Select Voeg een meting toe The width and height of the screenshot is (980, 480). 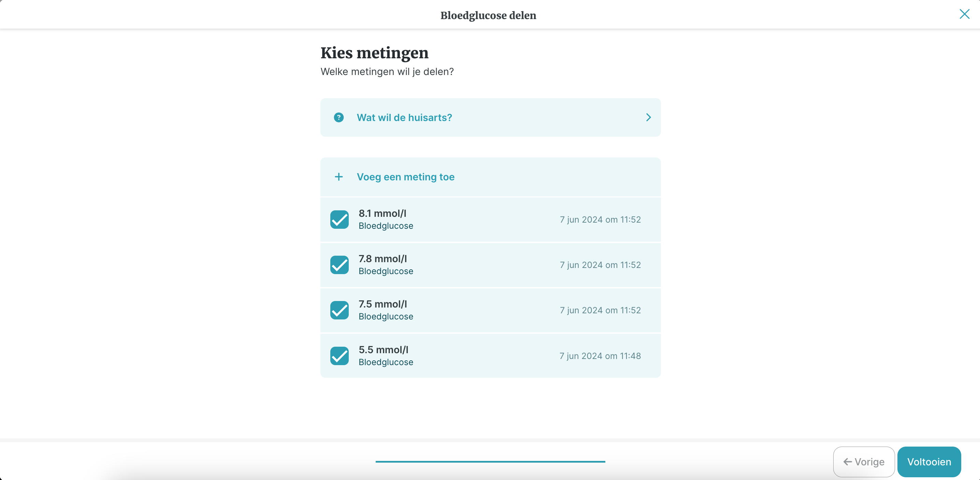tap(490, 177)
